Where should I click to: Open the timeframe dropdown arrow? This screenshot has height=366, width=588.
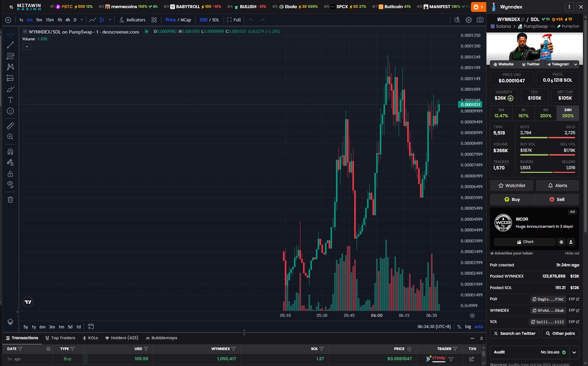click(x=82, y=20)
